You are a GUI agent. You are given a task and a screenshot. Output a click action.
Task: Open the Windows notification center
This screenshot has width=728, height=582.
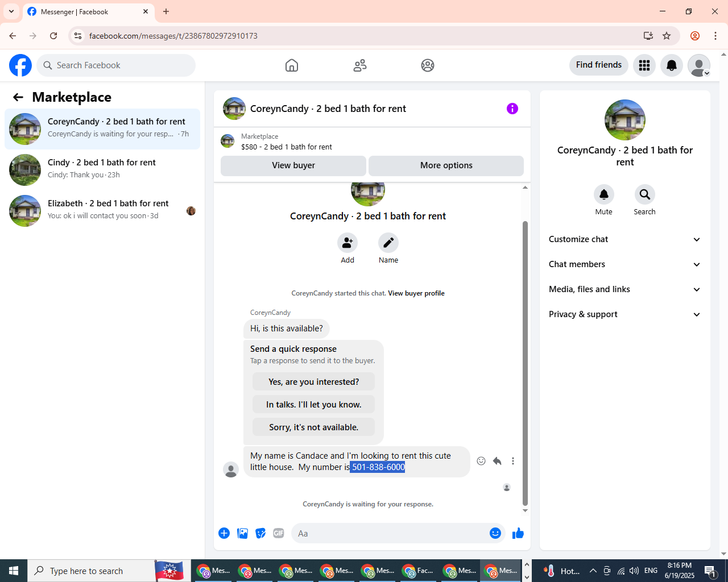[x=710, y=571]
